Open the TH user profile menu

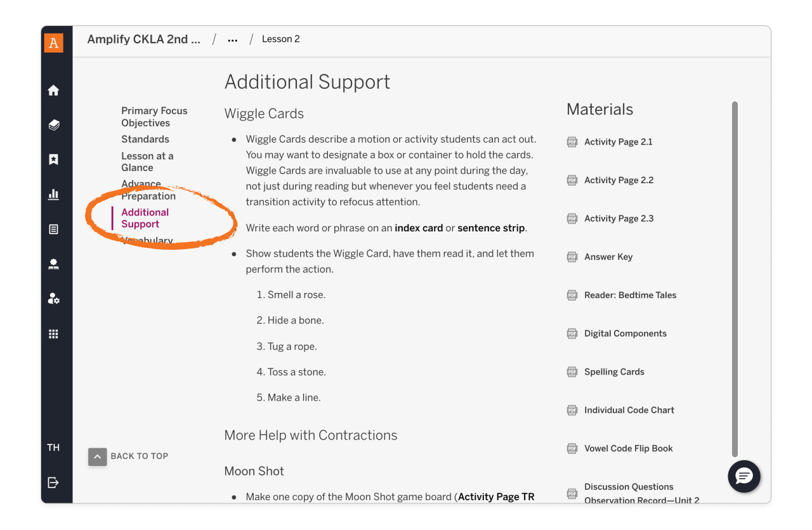[54, 448]
